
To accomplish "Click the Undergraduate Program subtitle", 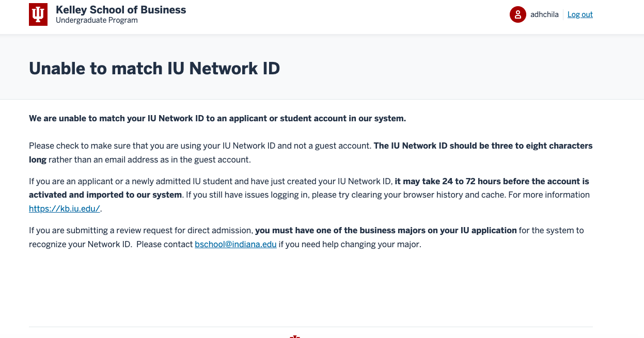I will [x=97, y=21].
